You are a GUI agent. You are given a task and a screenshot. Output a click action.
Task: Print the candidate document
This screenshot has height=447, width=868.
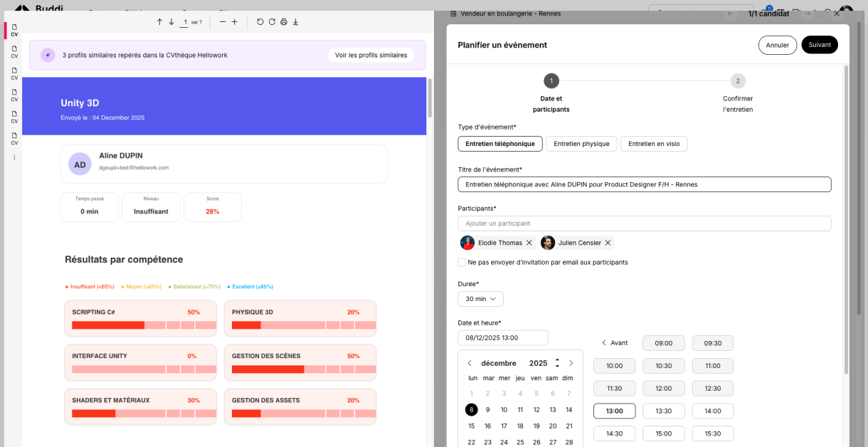click(284, 22)
